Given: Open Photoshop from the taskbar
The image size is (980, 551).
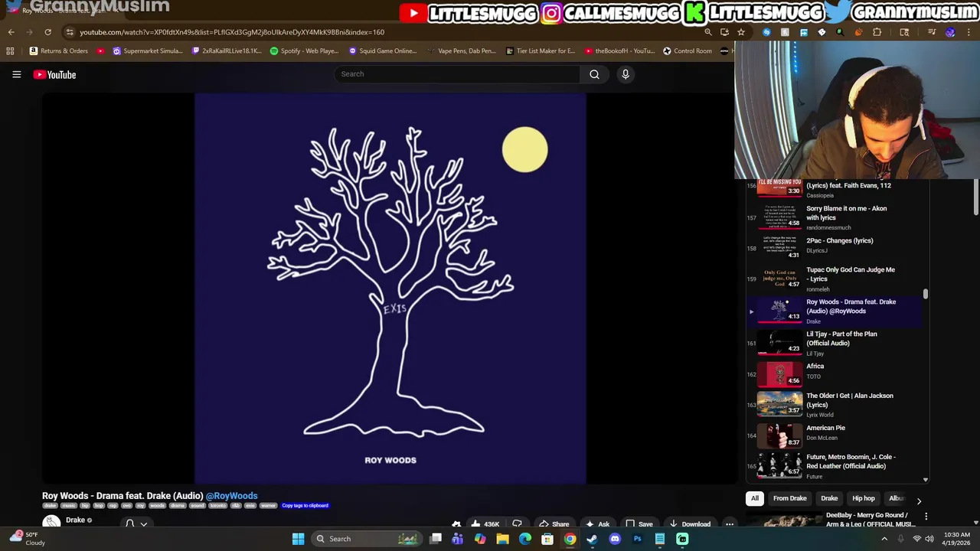Looking at the screenshot, I should [x=637, y=539].
